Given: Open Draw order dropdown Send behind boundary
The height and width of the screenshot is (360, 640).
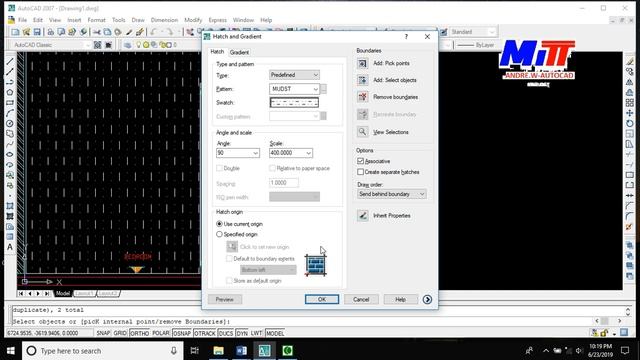Looking at the screenshot, I should click(x=391, y=194).
